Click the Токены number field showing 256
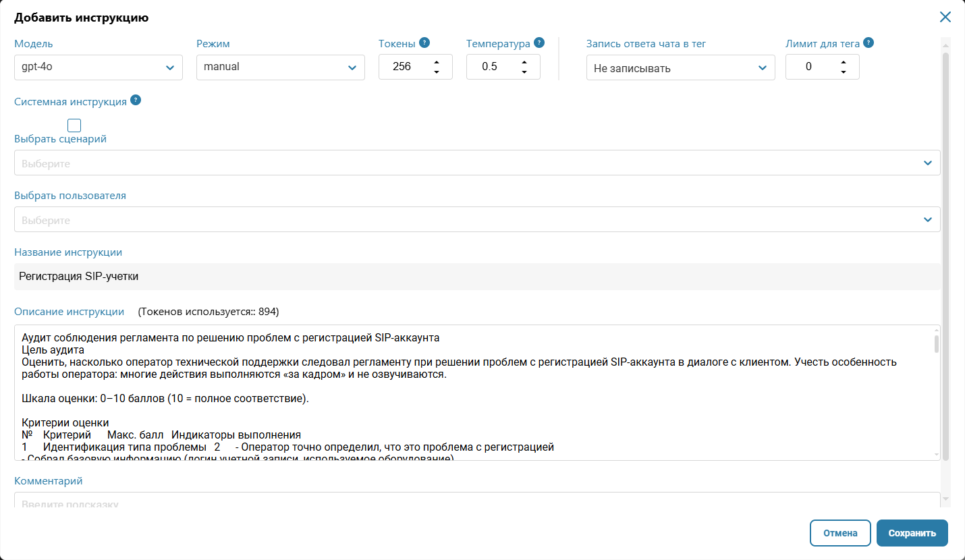This screenshot has height=560, width=965. 415,67
